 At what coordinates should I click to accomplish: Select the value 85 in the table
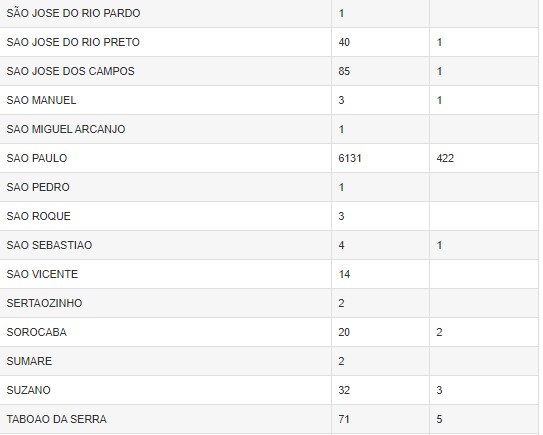click(x=344, y=71)
